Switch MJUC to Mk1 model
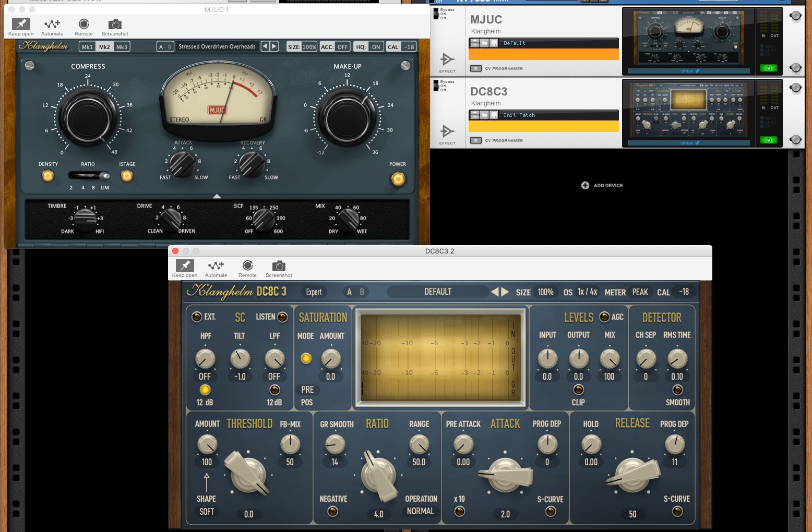This screenshot has width=812, height=532. 87,46
